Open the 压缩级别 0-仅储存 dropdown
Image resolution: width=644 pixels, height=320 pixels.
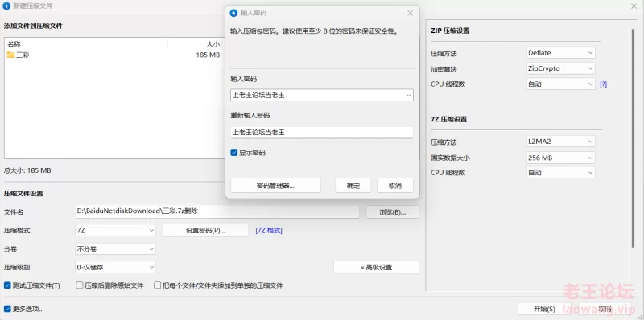115,268
